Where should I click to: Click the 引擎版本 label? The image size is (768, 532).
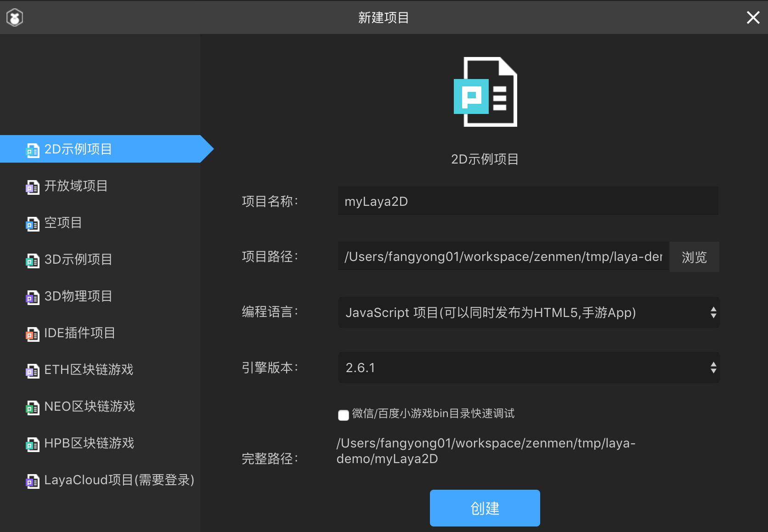[270, 368]
